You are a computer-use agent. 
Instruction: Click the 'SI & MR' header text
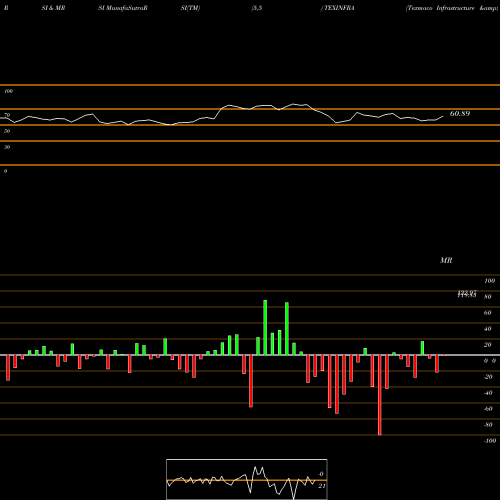[x=53, y=8]
